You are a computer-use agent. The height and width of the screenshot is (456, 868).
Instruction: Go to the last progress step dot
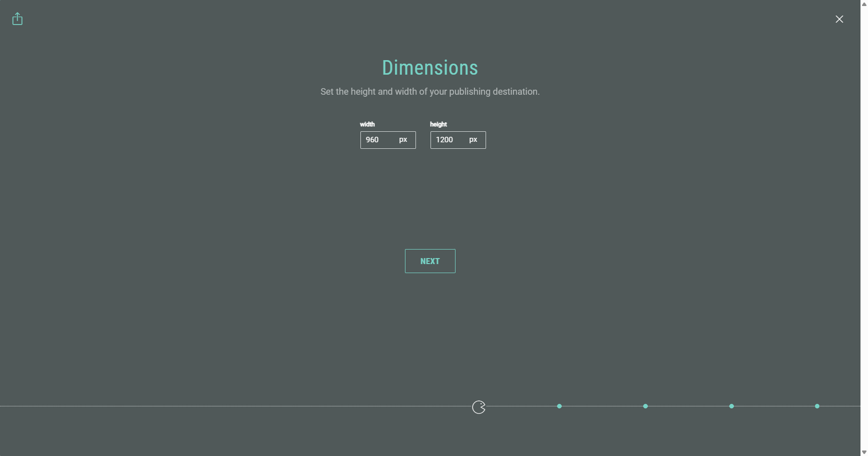(817, 406)
